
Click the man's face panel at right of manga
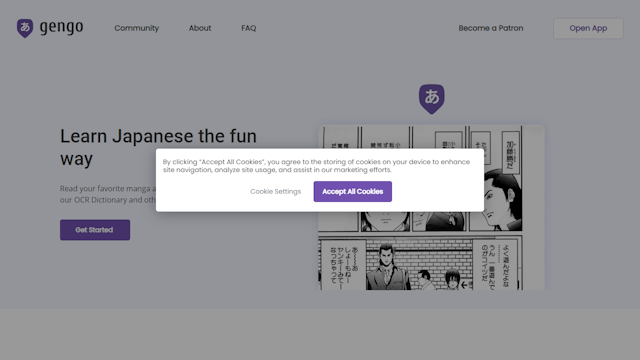pos(502,200)
